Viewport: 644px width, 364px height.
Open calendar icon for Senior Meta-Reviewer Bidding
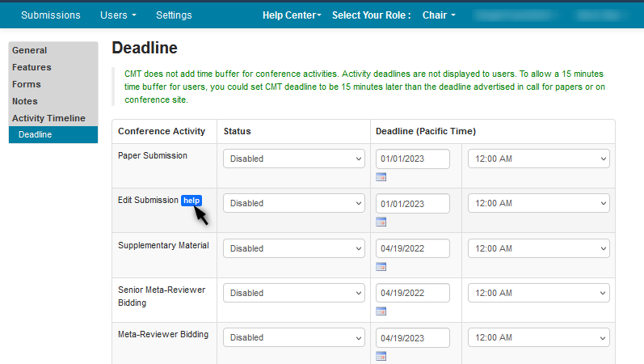click(381, 311)
